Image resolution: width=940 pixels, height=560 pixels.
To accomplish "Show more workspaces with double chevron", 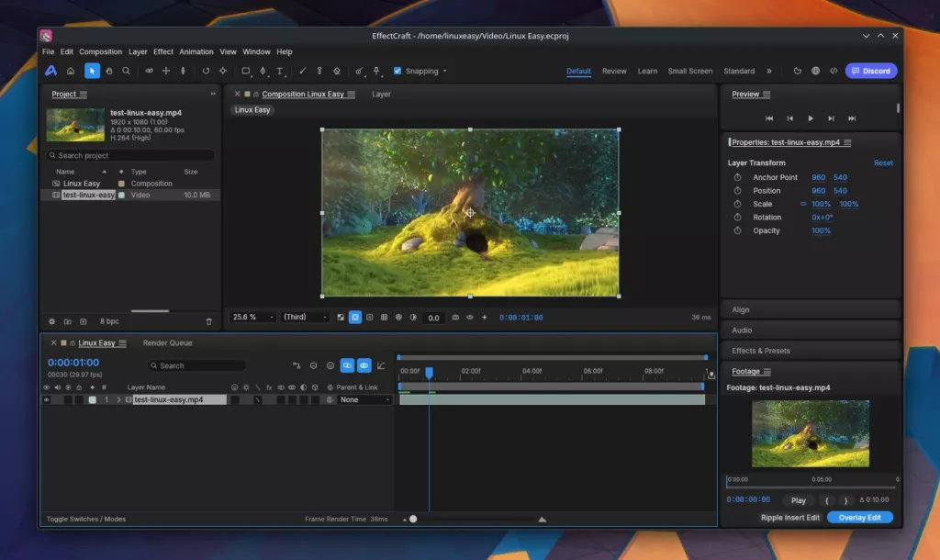I will [x=769, y=71].
